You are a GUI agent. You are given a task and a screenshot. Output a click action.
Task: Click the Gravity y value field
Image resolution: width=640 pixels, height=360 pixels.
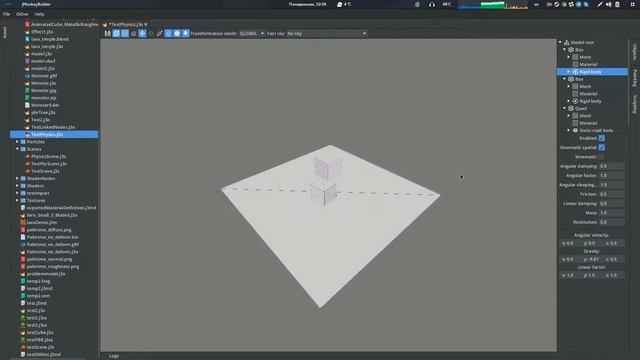pyautogui.click(x=591, y=259)
